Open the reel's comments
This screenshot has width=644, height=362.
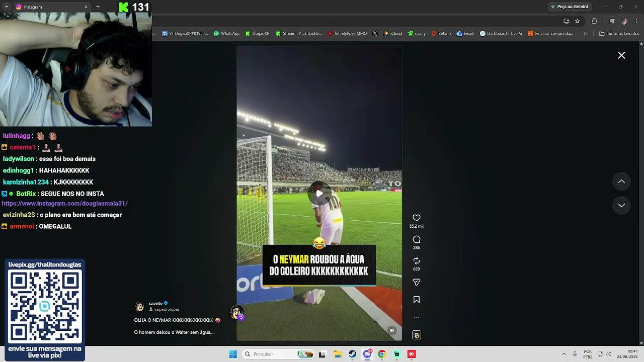(x=417, y=239)
